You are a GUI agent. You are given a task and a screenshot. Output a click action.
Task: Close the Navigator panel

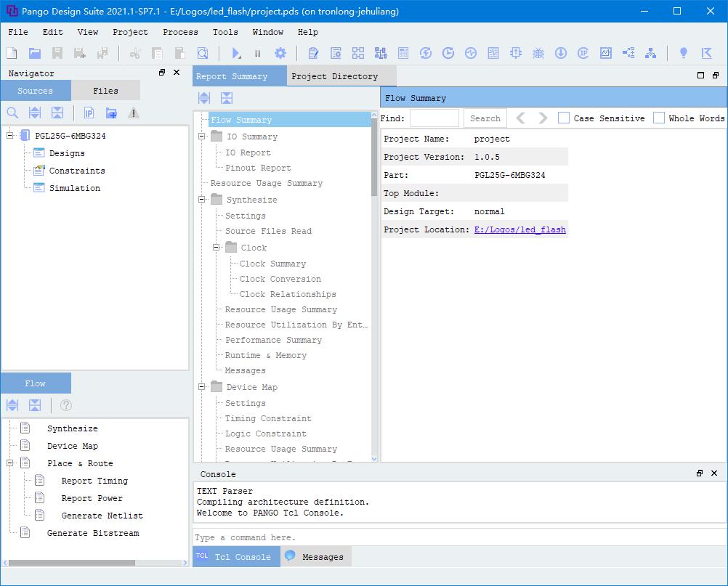177,73
